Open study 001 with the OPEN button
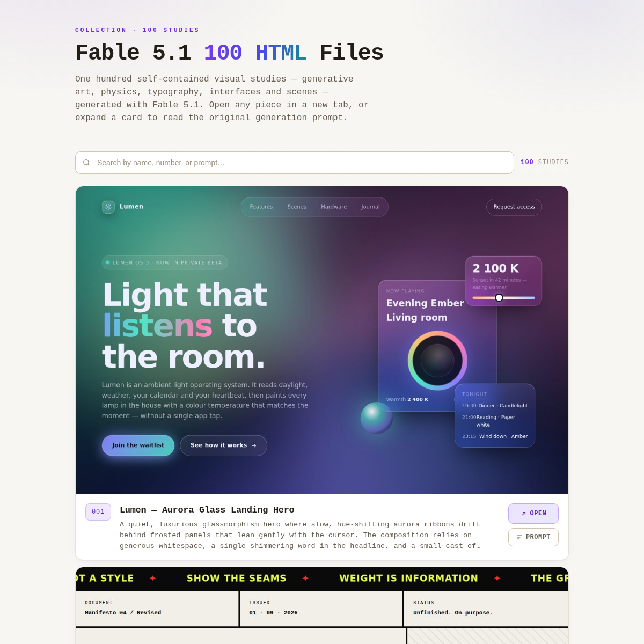 (533, 514)
